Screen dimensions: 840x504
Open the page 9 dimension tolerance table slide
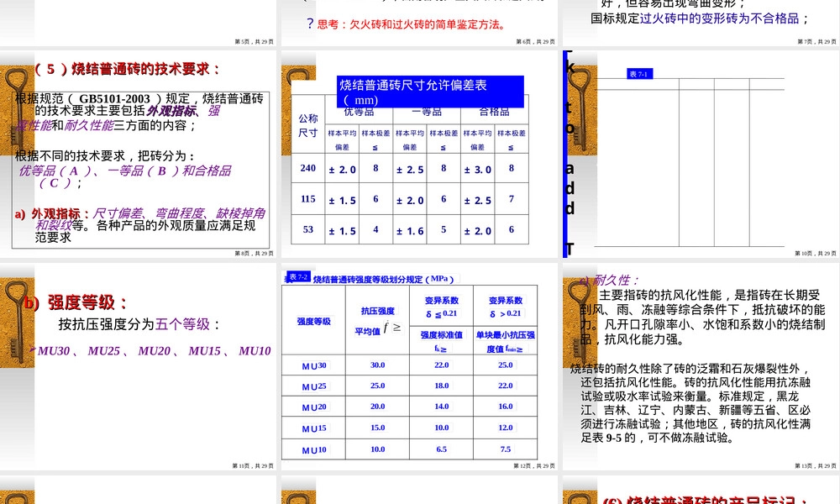point(419,155)
